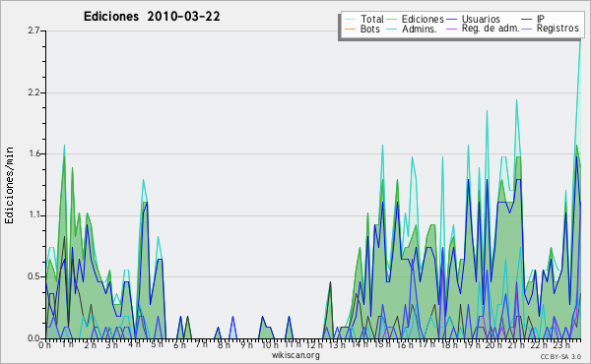
Task: Click the y-axis label 'Ediciones/min'
Action: (x=9, y=186)
